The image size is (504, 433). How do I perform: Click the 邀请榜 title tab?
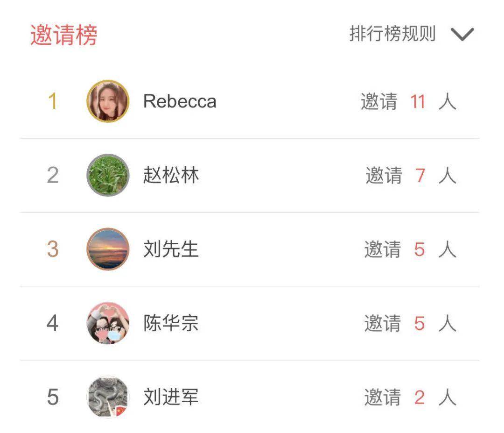64,35
